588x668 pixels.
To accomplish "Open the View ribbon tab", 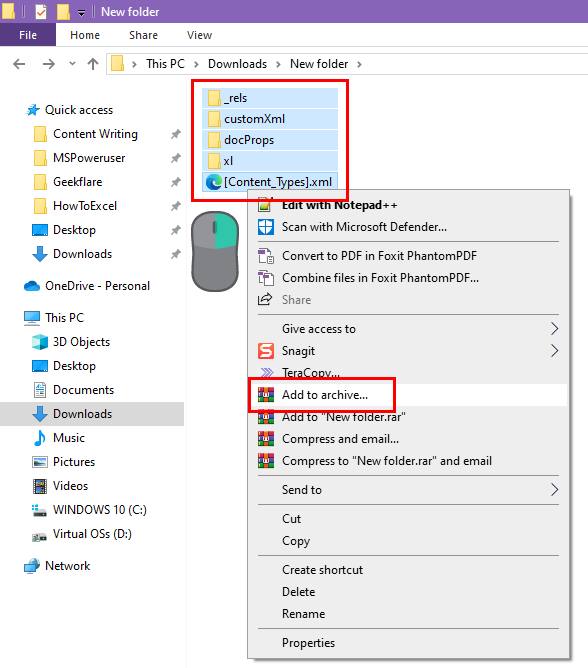I will click(199, 35).
